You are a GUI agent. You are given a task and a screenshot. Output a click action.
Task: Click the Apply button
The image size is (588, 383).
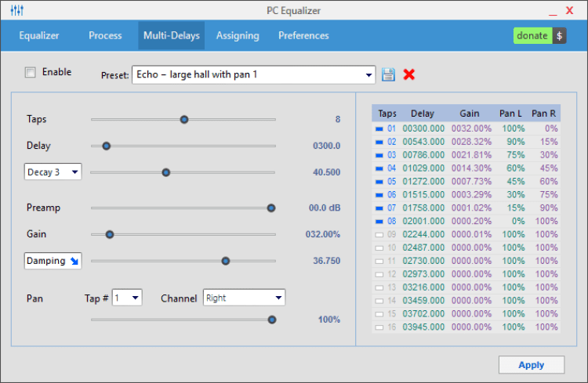(x=532, y=365)
